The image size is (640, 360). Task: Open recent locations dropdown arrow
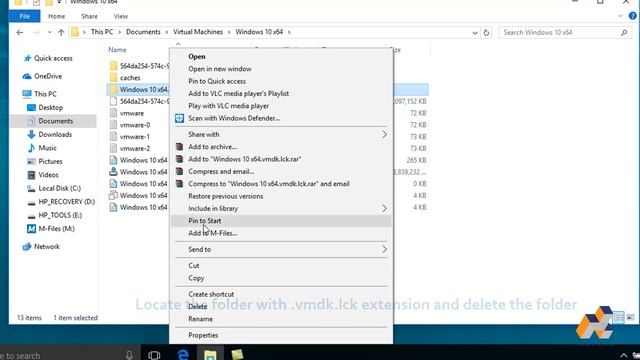point(49,33)
